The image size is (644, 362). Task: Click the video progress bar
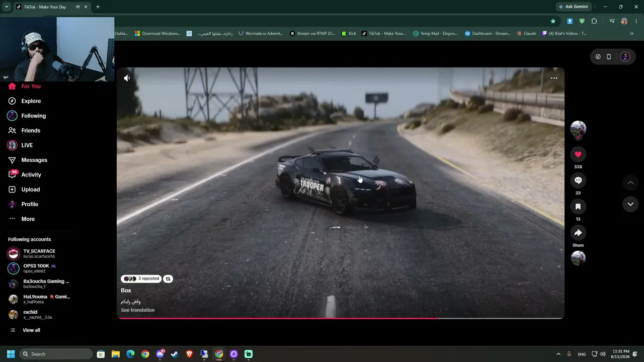341,318
